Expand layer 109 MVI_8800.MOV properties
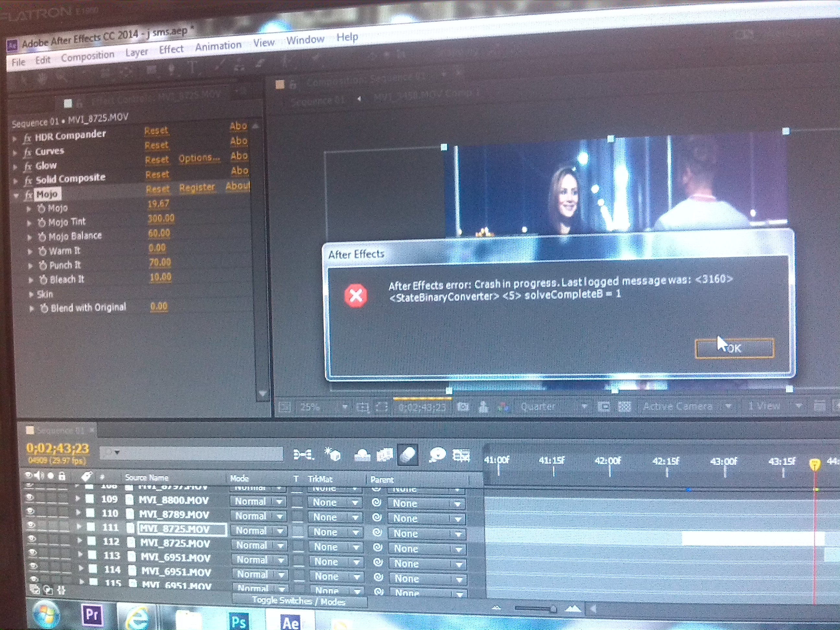The image size is (840, 630). (77, 498)
